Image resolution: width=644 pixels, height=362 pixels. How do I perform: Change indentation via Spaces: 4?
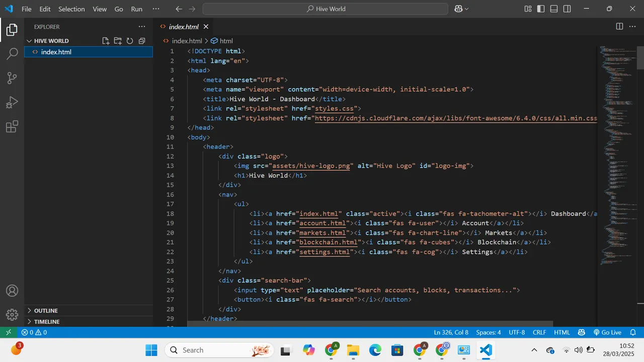click(x=489, y=332)
